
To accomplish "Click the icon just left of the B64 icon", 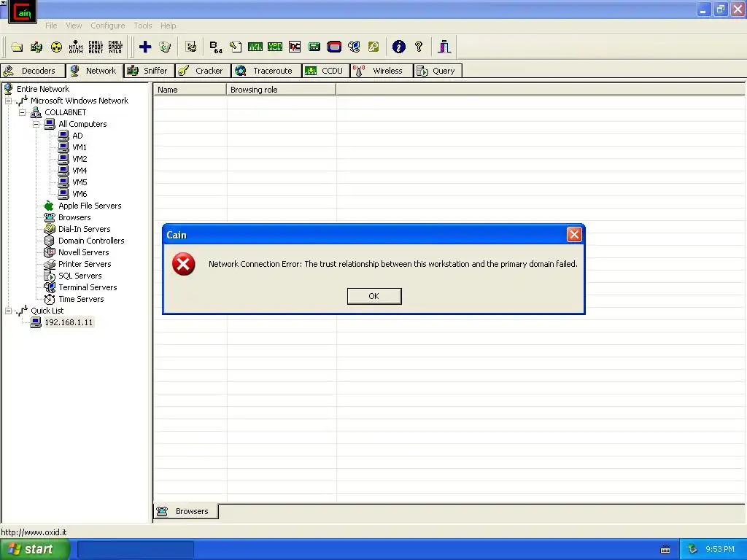I will click(191, 47).
